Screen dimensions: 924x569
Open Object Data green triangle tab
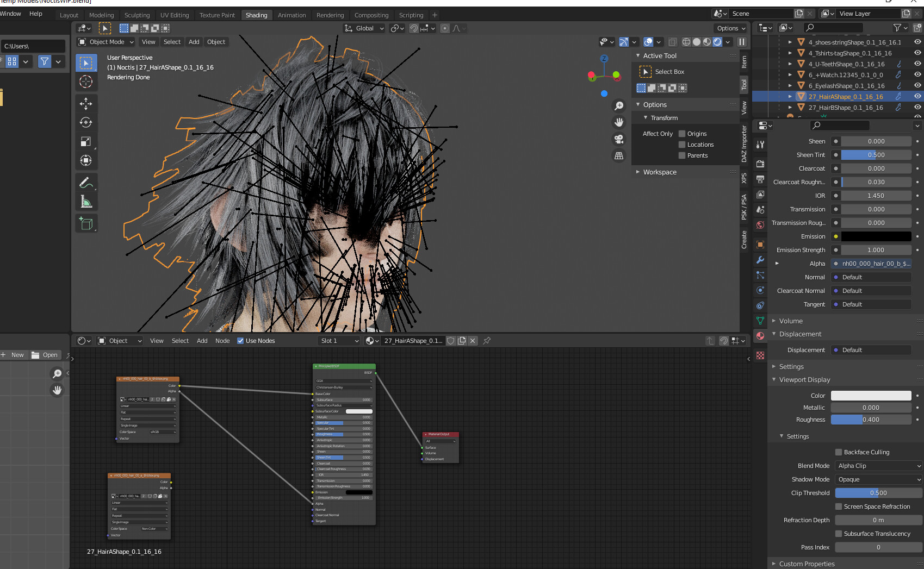click(760, 321)
